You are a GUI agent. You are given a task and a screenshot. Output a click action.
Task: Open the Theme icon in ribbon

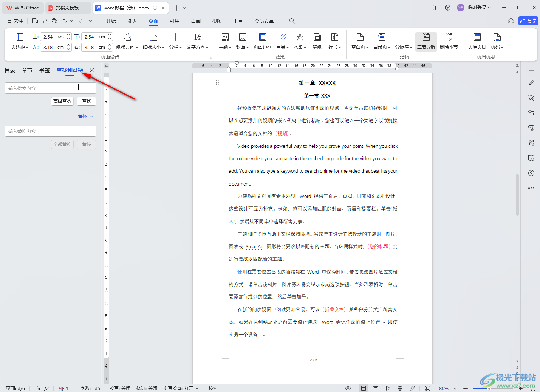[225, 37]
